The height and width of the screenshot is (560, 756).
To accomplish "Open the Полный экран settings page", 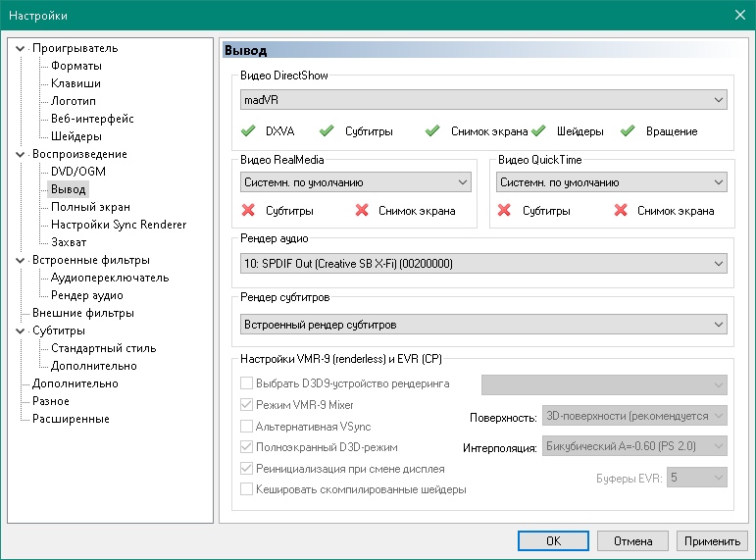I will tap(90, 207).
